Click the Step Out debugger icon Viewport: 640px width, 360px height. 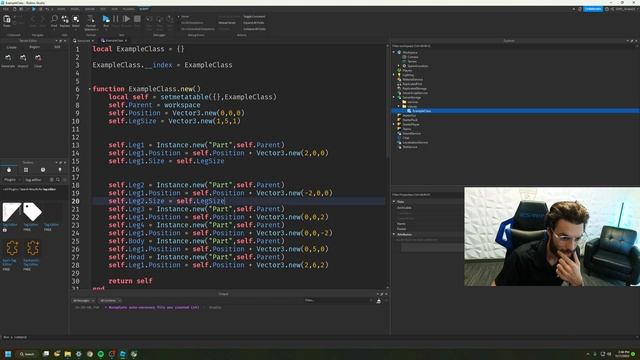[170, 20]
